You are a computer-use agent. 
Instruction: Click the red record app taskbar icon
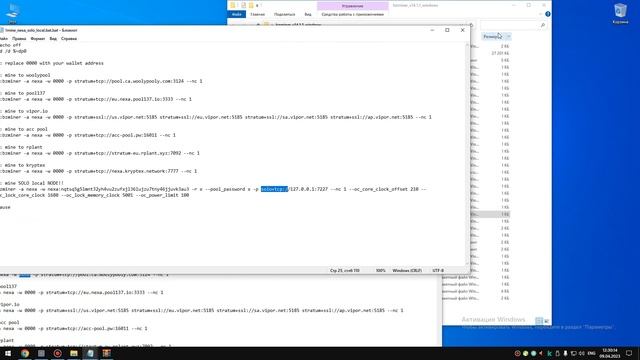tap(58, 353)
